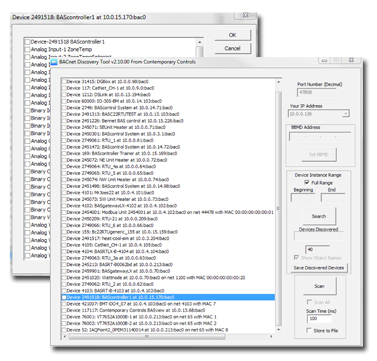Click the End instance range field
Screen dimensions: 377x361
pyautogui.click(x=332, y=198)
